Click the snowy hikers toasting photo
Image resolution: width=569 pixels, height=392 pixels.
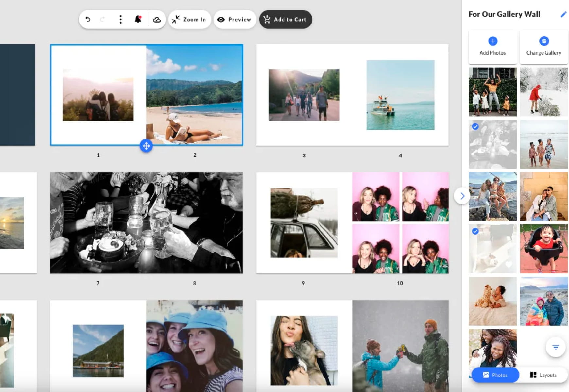(400, 346)
